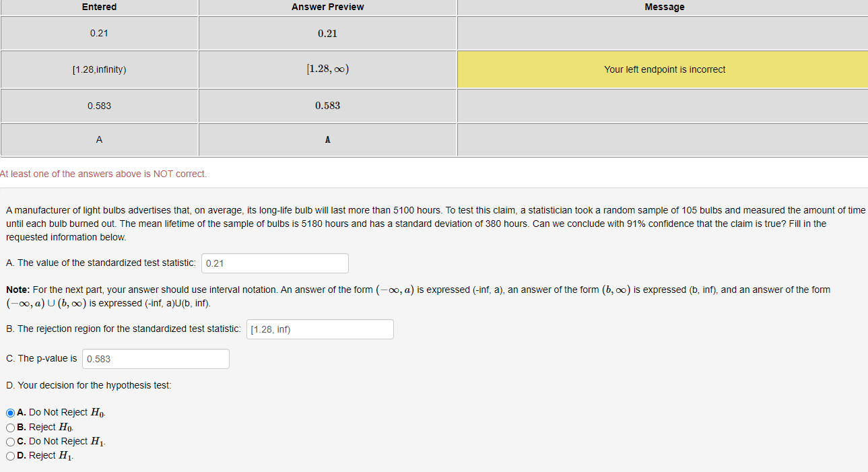Screen dimensions: 868x472
Task: Click the p-value input field
Action: point(156,359)
